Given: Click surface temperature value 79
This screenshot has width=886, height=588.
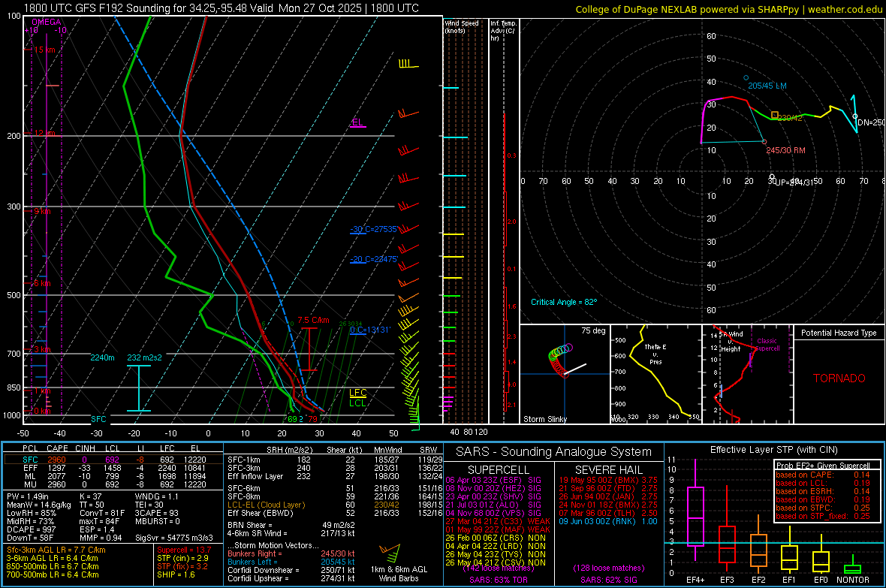Looking at the screenshot, I should 312,420.
